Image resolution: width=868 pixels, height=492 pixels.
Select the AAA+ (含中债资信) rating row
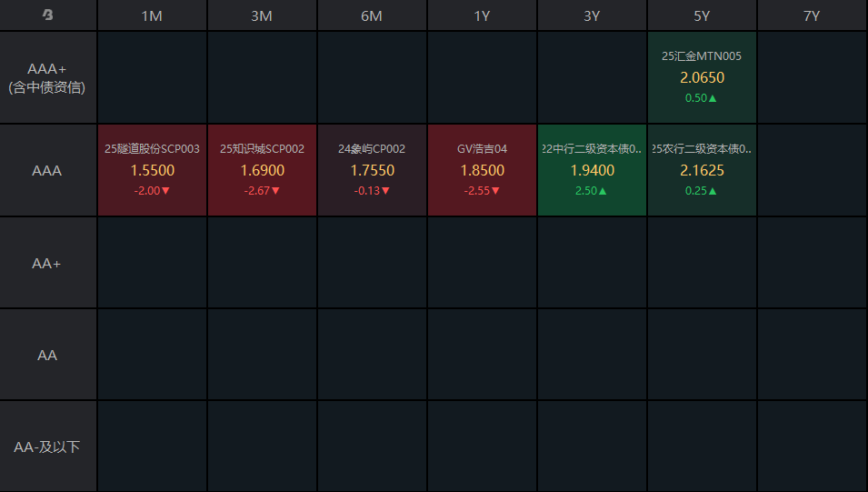pyautogui.click(x=47, y=78)
